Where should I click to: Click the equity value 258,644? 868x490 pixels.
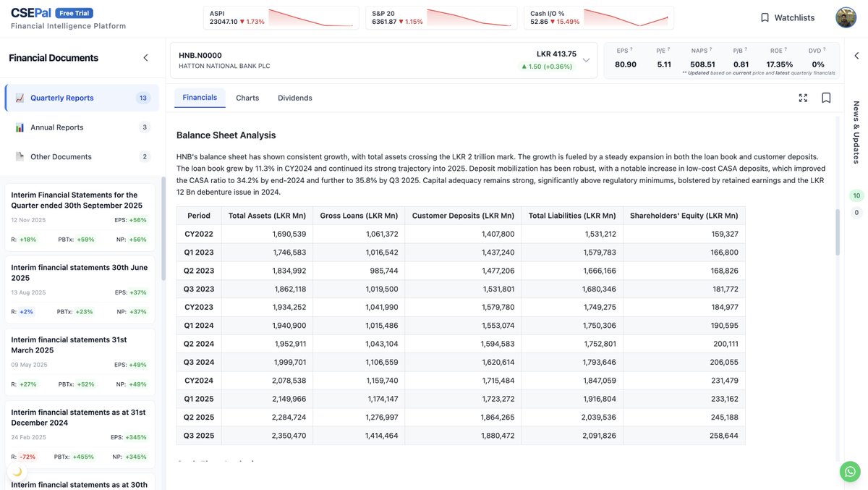(x=724, y=436)
